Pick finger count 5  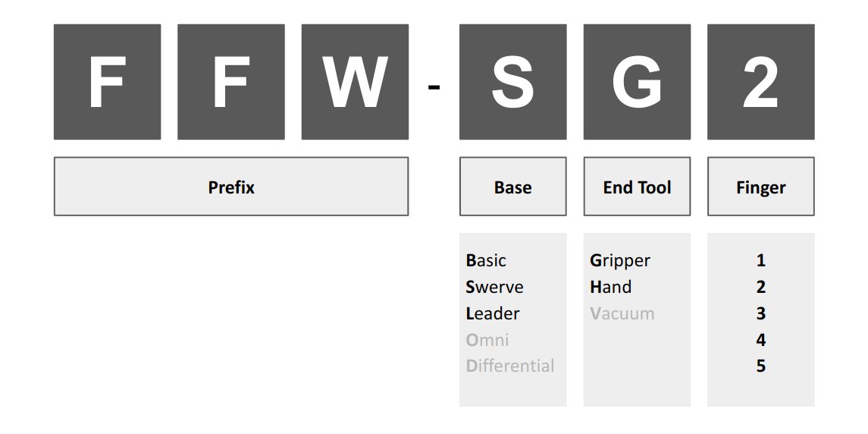point(761,366)
